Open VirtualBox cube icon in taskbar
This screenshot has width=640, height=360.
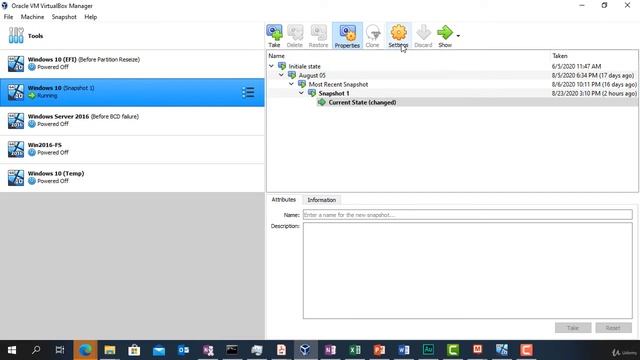[x=305, y=350]
